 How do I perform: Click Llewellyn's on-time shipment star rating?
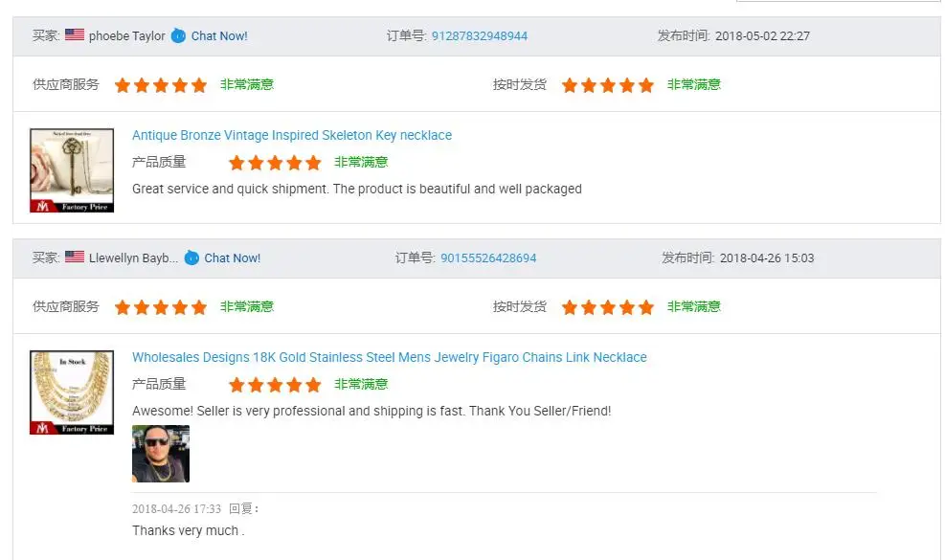click(x=607, y=307)
